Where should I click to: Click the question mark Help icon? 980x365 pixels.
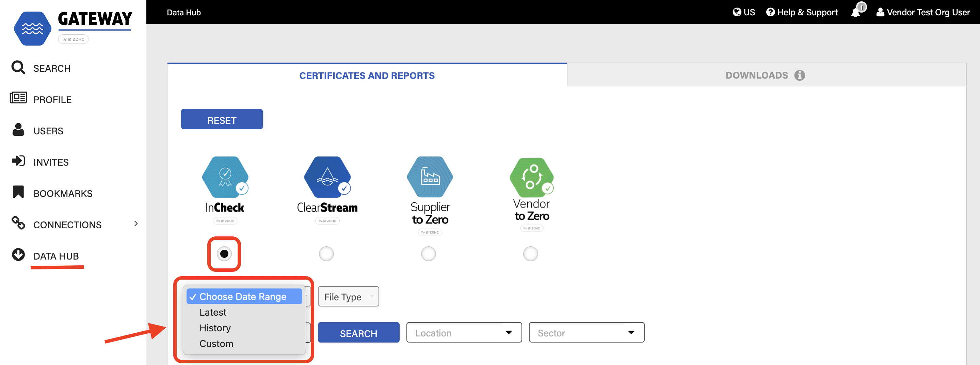[x=770, y=12]
